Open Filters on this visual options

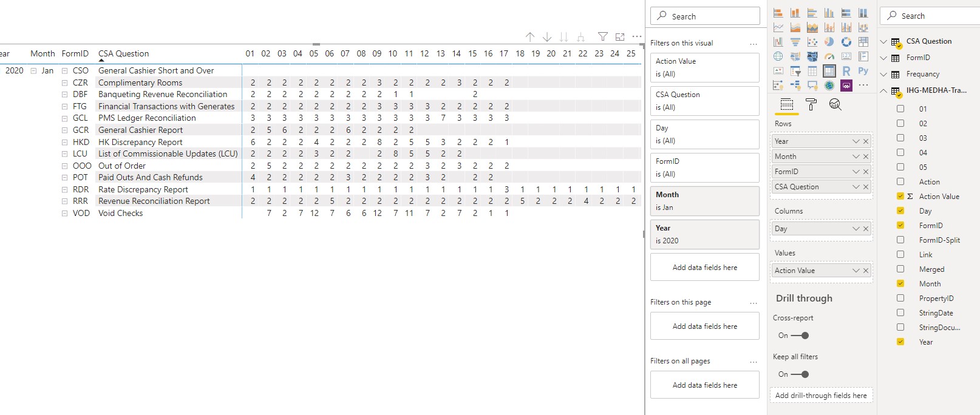tap(753, 43)
